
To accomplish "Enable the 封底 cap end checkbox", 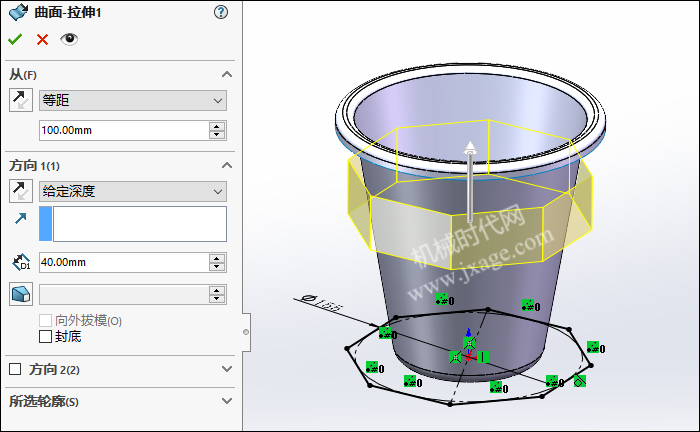I will 46,336.
